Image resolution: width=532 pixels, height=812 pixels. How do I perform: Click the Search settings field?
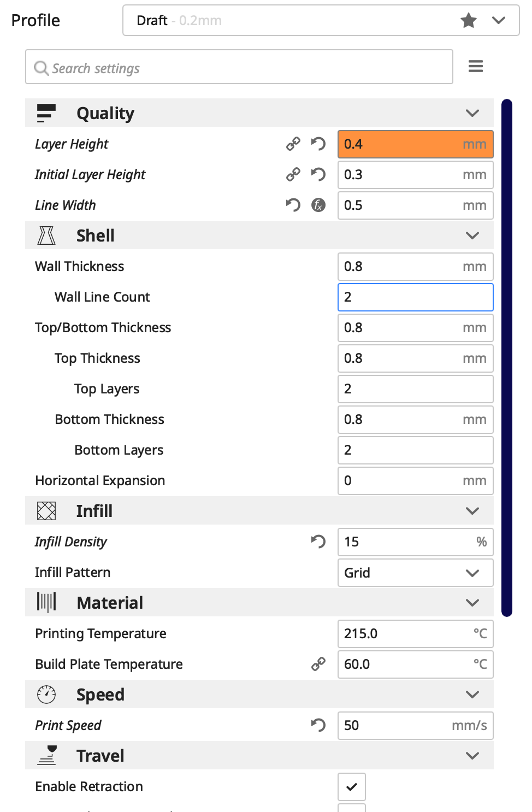coord(239,67)
